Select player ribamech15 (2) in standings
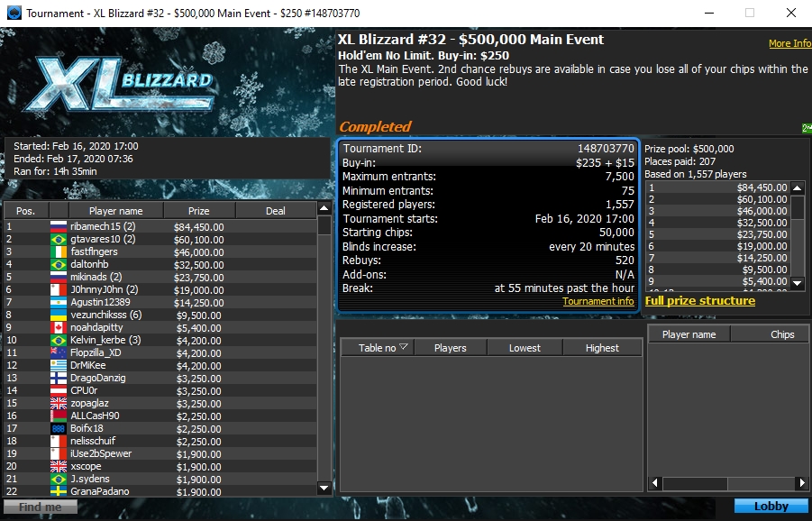 point(160,226)
